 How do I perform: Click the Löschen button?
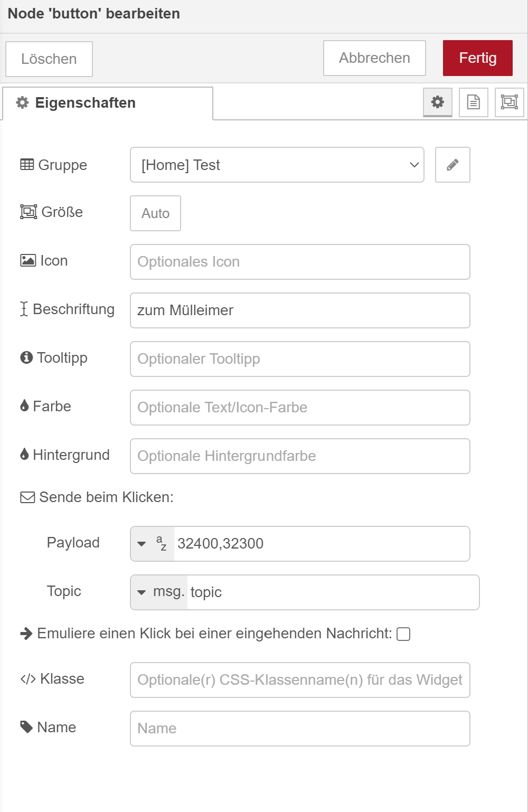tap(49, 59)
